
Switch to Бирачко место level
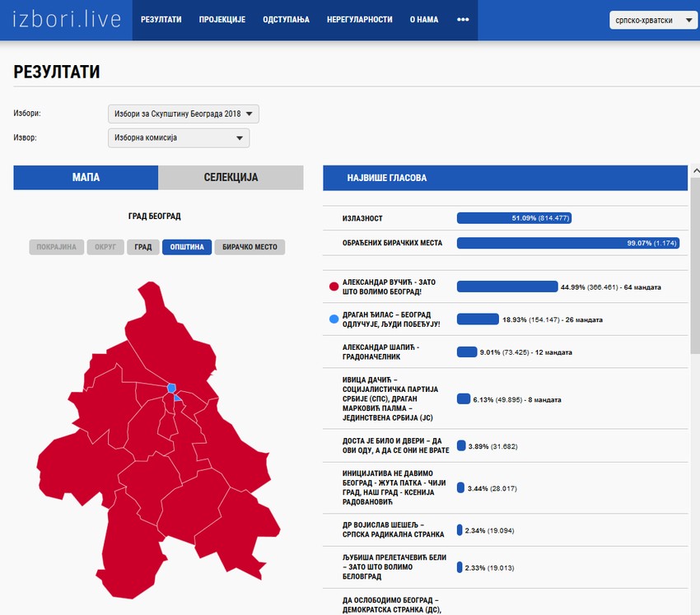click(x=250, y=247)
